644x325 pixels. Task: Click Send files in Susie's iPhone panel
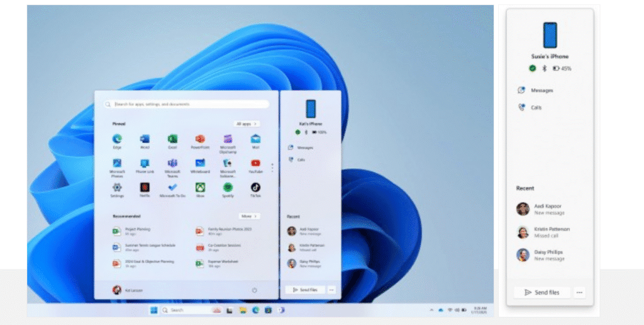pyautogui.click(x=541, y=293)
